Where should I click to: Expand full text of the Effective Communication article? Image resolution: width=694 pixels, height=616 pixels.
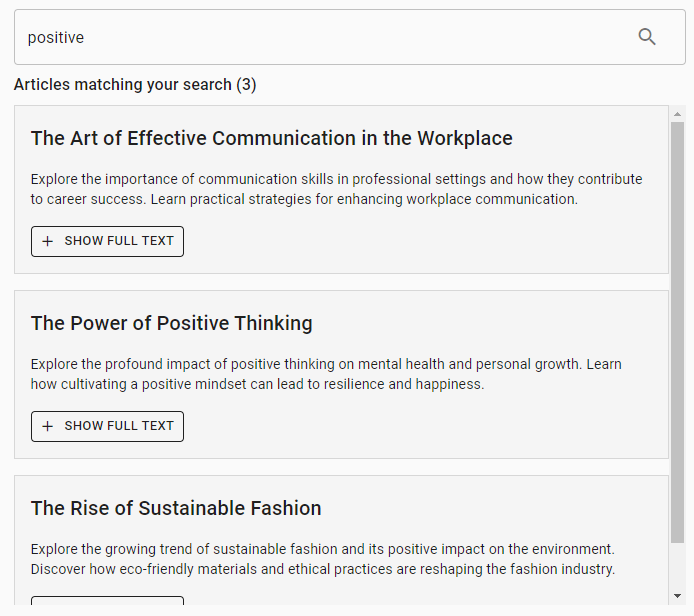tap(107, 241)
